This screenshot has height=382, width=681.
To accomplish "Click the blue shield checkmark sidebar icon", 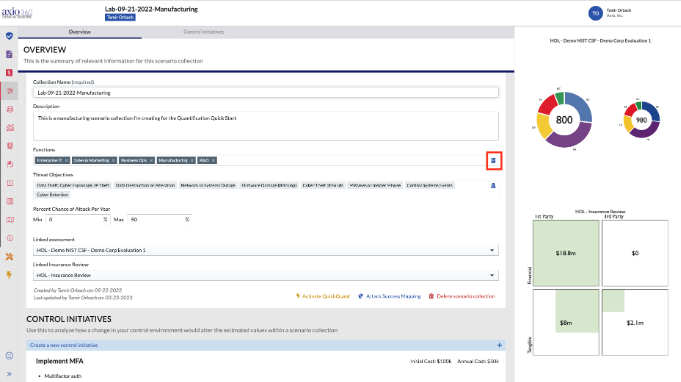I will (9, 36).
